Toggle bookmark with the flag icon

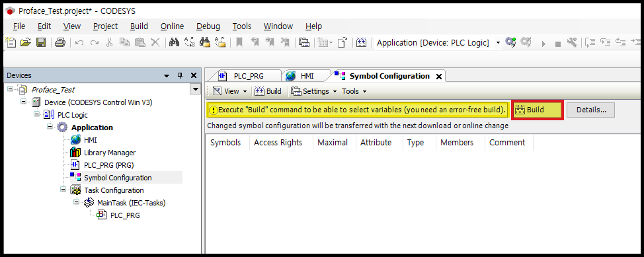point(239,42)
